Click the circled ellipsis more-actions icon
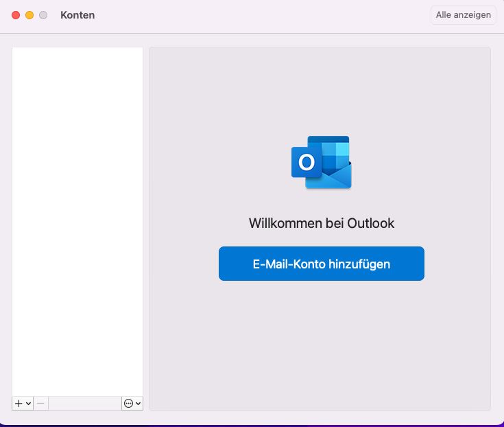 coord(128,404)
